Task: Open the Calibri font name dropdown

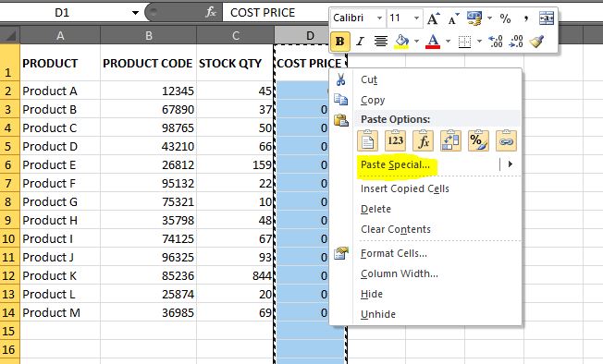Action: (379, 18)
